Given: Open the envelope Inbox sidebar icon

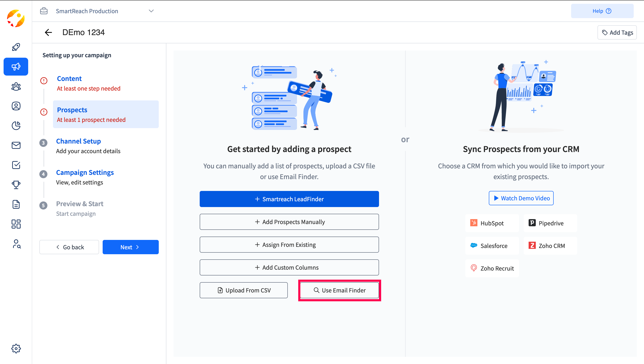Looking at the screenshot, I should pyautogui.click(x=16, y=145).
